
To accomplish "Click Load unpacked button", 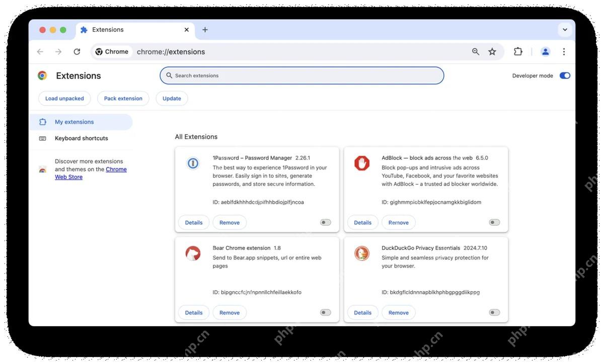I will (64, 99).
